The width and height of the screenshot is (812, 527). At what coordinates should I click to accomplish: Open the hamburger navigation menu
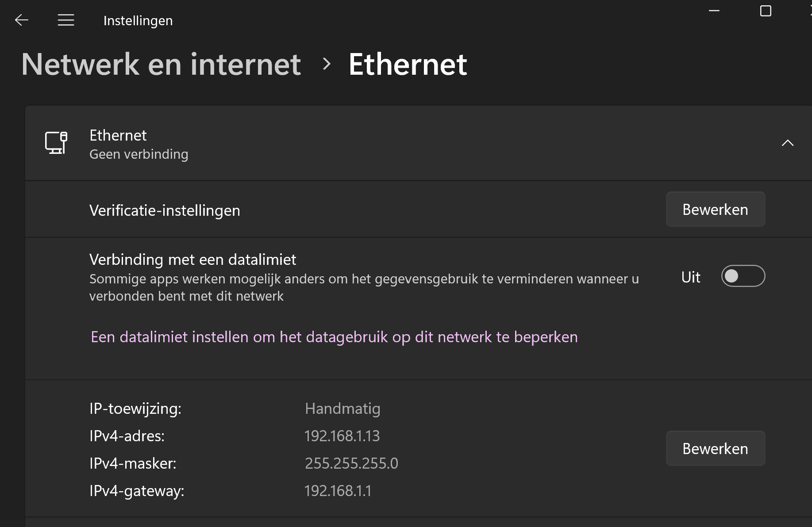tap(66, 20)
